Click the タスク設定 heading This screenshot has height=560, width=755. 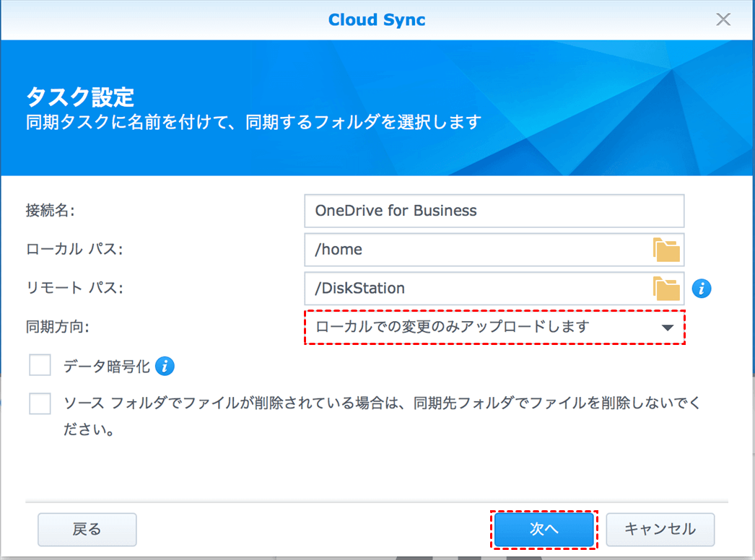point(80,97)
